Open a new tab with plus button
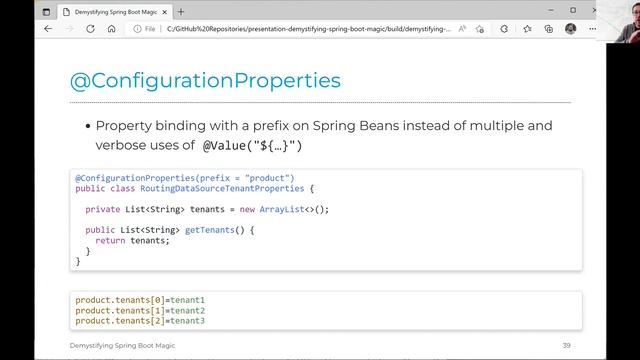The height and width of the screenshot is (360, 640). pyautogui.click(x=181, y=12)
